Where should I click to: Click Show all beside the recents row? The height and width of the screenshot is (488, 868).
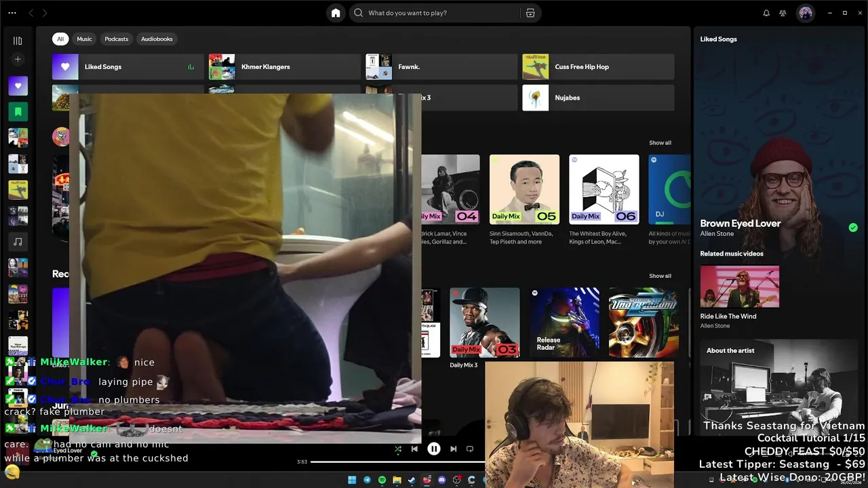click(x=660, y=276)
